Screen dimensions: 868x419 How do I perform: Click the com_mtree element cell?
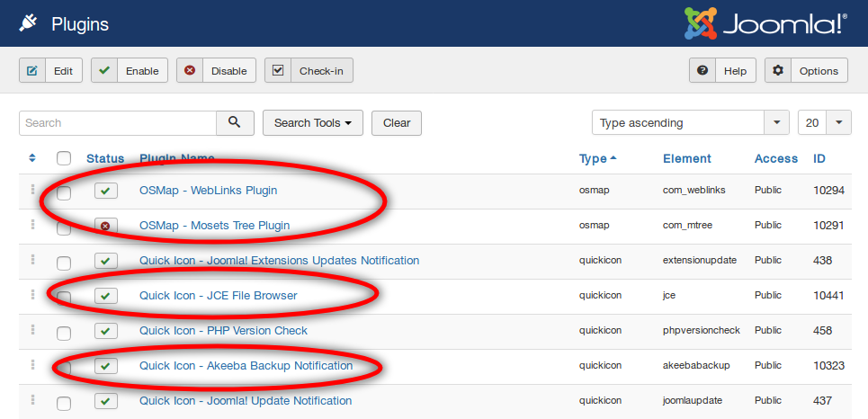(x=688, y=226)
